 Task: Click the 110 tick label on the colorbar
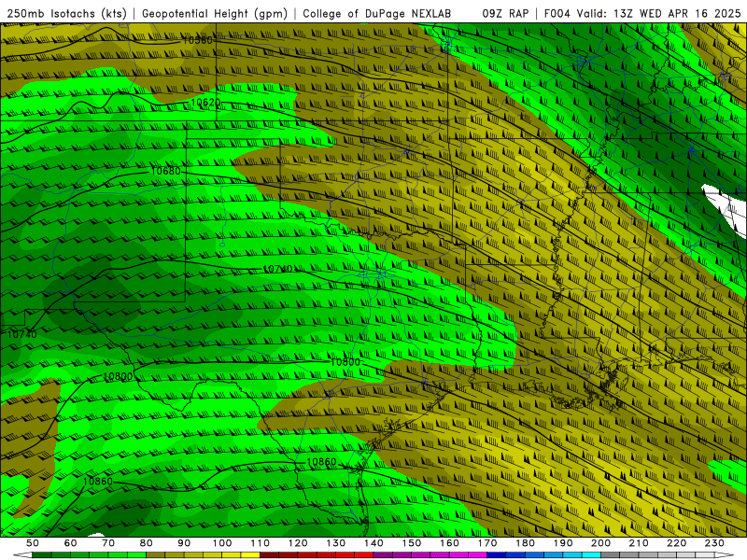click(261, 543)
